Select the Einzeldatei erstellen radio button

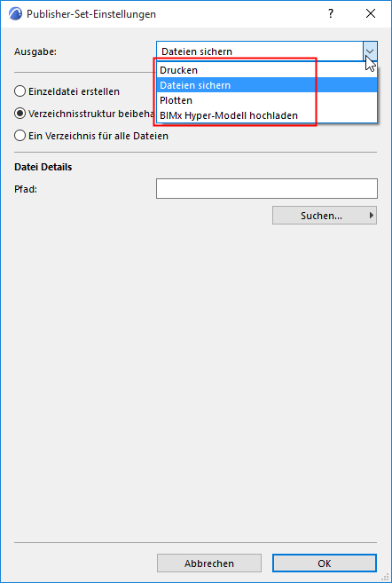(20, 91)
